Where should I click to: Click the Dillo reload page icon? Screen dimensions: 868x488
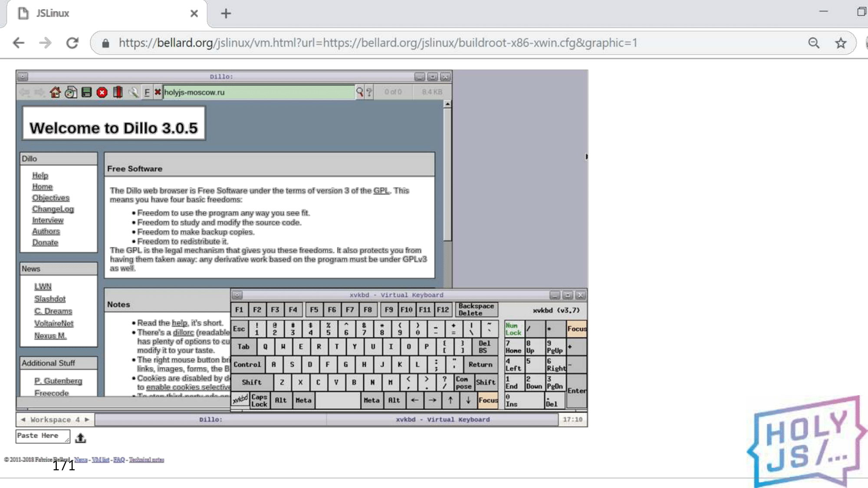coord(71,92)
